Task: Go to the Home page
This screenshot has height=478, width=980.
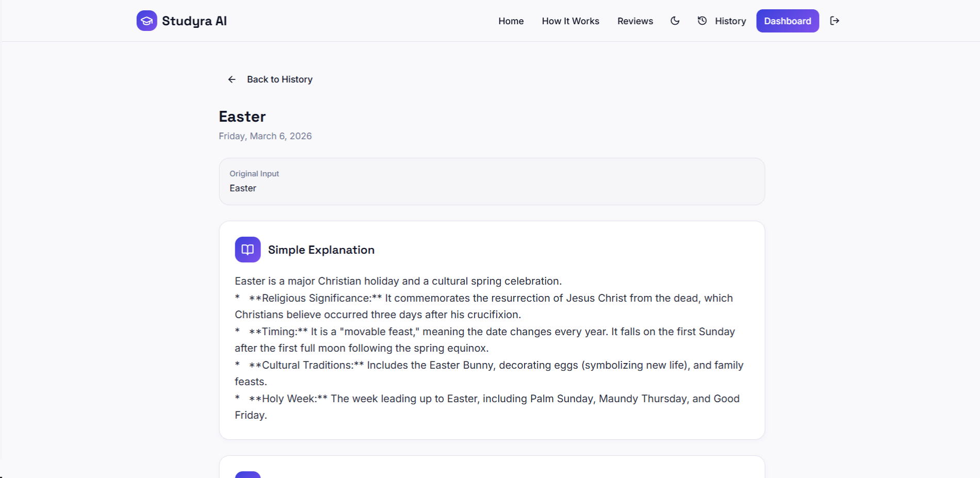Action: tap(511, 21)
